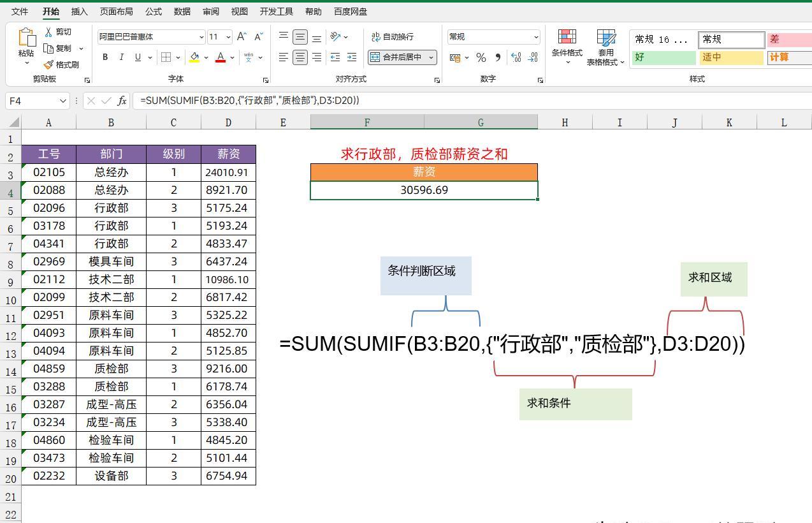Toggle center horizontal alignment
Image resolution: width=812 pixels, height=523 pixels.
pos(300,57)
